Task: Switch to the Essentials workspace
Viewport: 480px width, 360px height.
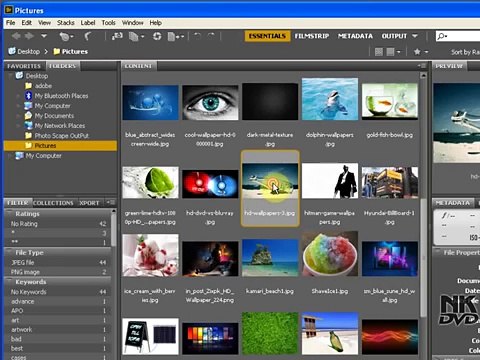Action: click(x=267, y=36)
